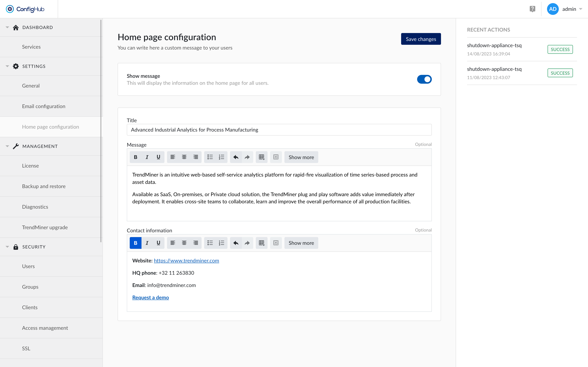588x367 pixels.
Task: Redo an edit in the Contact information editor
Action: click(x=247, y=243)
